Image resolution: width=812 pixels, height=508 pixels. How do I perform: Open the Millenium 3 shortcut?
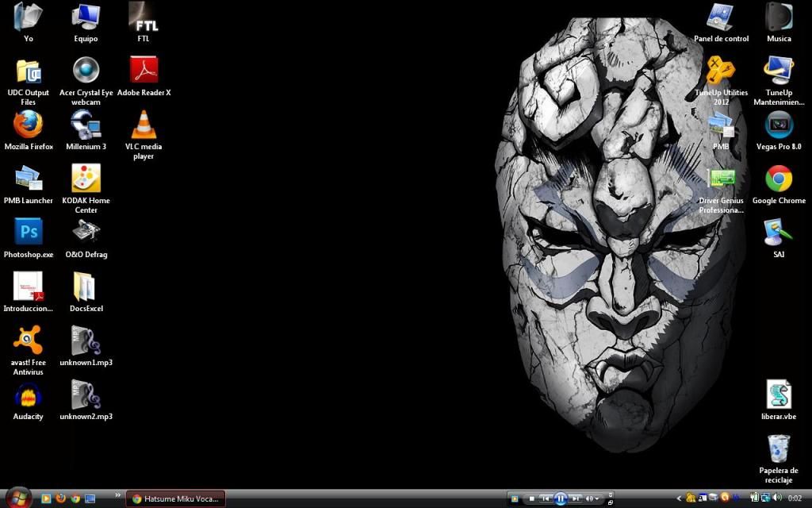86,131
